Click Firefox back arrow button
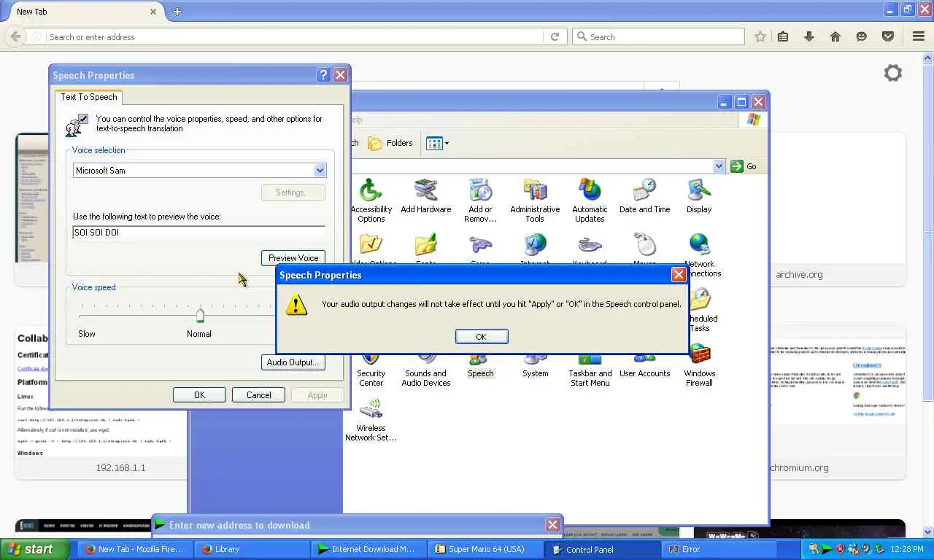 [15, 36]
